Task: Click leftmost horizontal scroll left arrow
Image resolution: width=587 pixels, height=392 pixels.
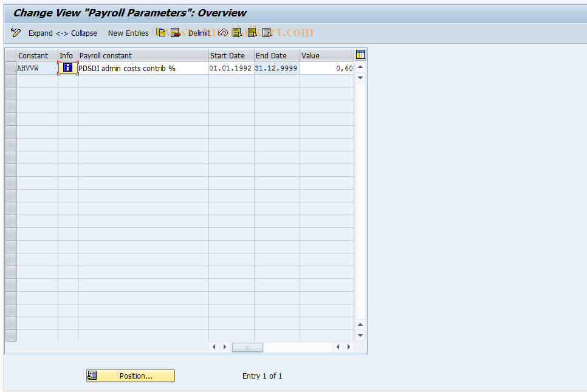Action: pyautogui.click(x=214, y=347)
